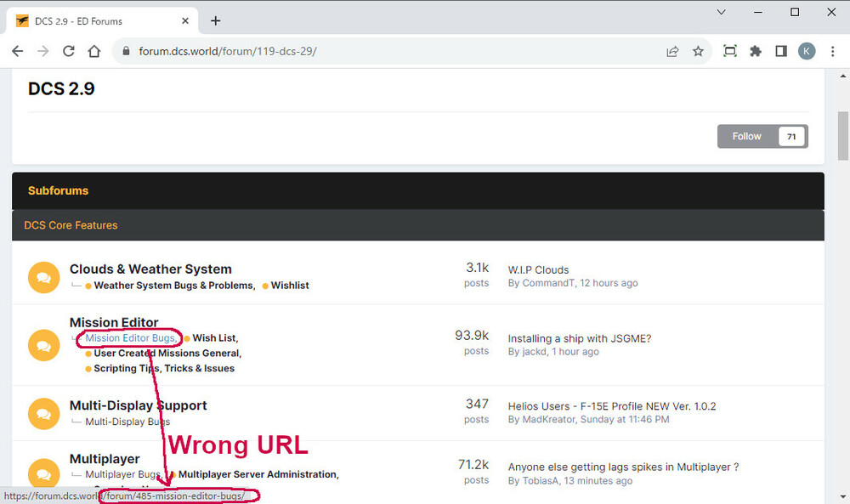Go back with the browser back arrow

pyautogui.click(x=17, y=52)
